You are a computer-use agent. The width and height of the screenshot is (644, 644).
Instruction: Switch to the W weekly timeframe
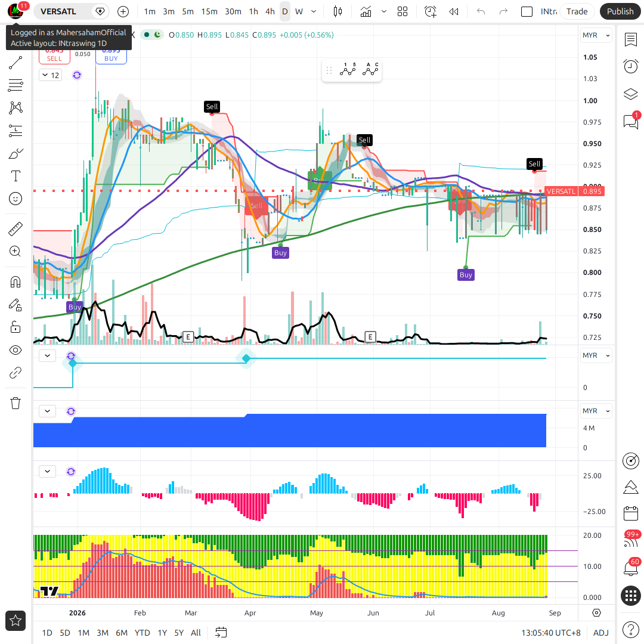pos(299,11)
